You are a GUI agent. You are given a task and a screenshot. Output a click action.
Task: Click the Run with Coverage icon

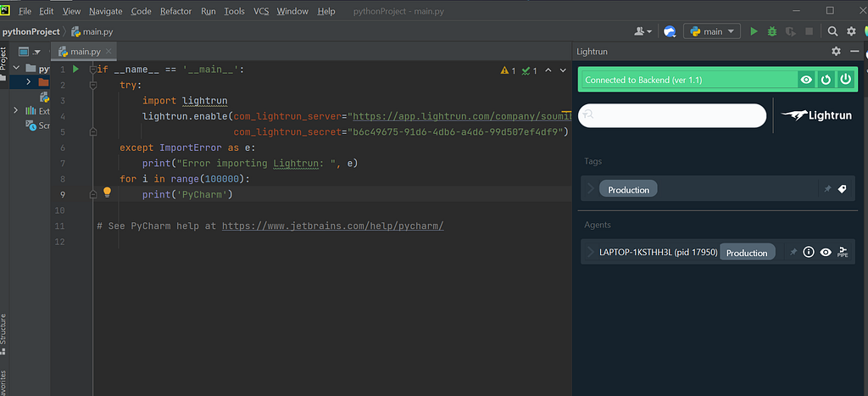coord(791,31)
